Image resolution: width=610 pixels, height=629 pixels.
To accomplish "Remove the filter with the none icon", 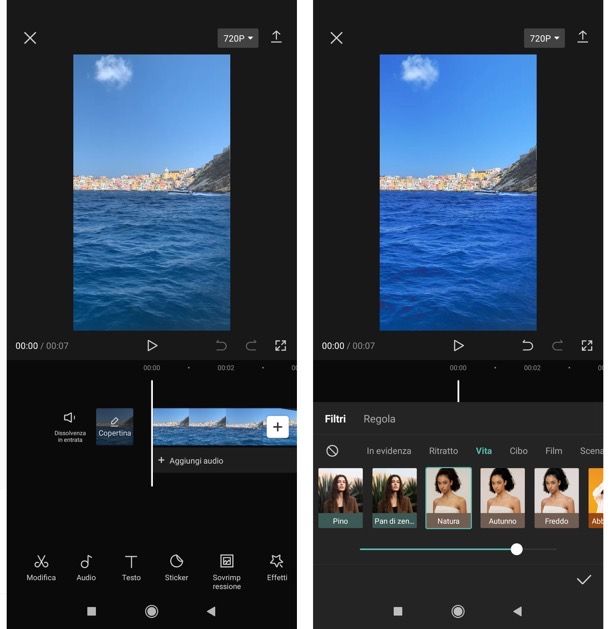I will coord(332,451).
